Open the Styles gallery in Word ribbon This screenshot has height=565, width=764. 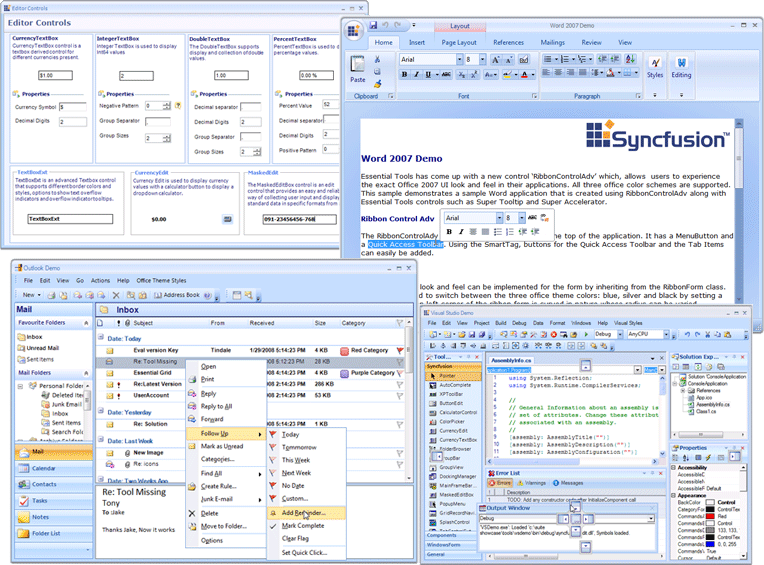coord(655,66)
